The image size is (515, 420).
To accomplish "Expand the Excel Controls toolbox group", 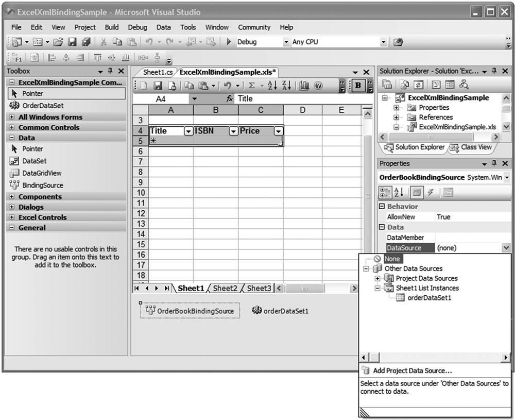I will pyautogui.click(x=12, y=217).
